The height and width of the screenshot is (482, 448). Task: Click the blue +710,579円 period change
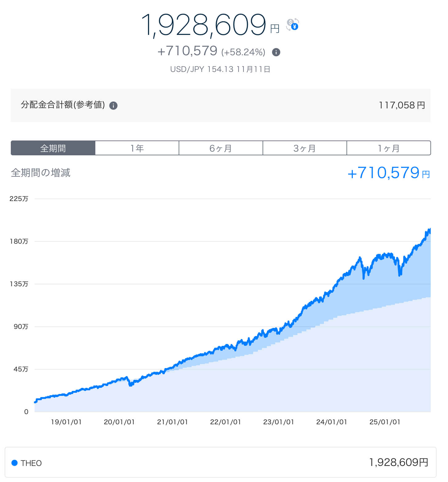pyautogui.click(x=388, y=173)
